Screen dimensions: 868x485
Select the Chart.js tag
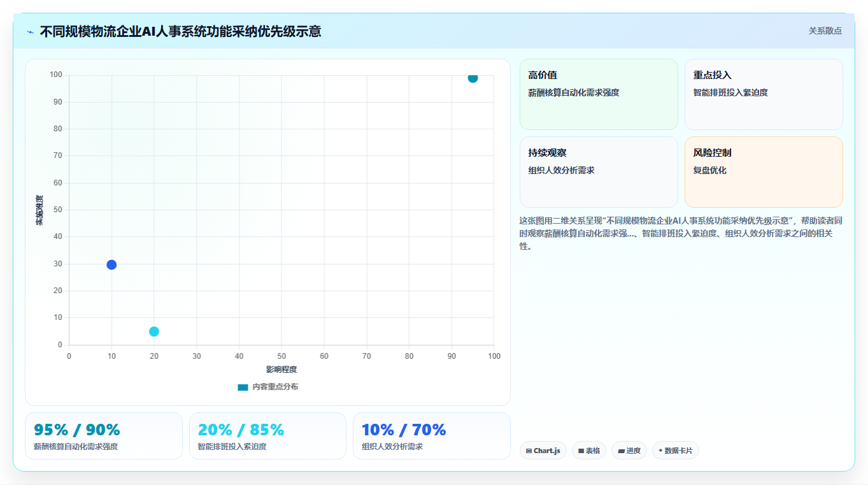pos(543,451)
